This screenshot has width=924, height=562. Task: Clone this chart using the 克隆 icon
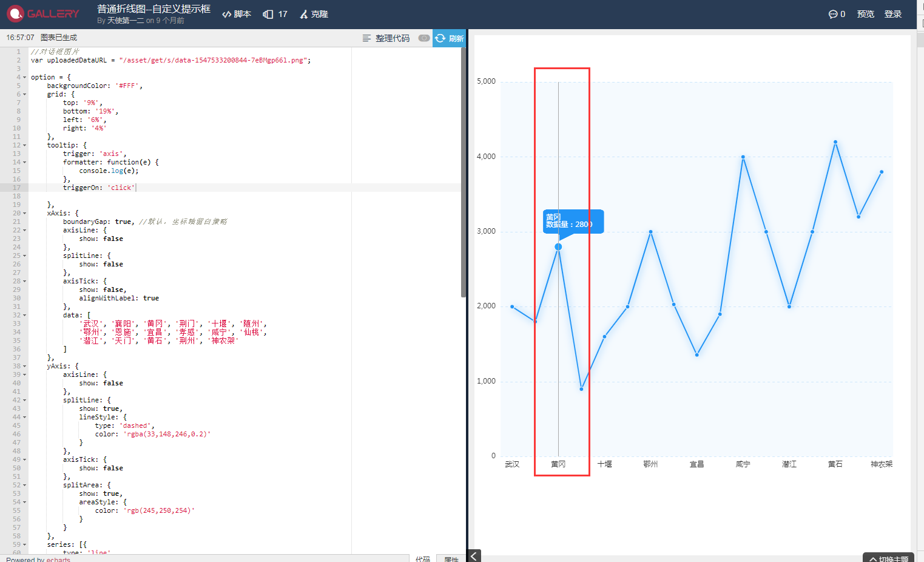(313, 13)
